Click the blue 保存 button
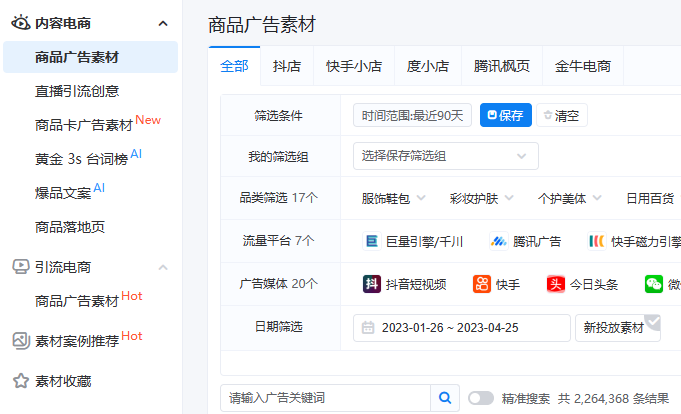The height and width of the screenshot is (414, 681). (506, 115)
